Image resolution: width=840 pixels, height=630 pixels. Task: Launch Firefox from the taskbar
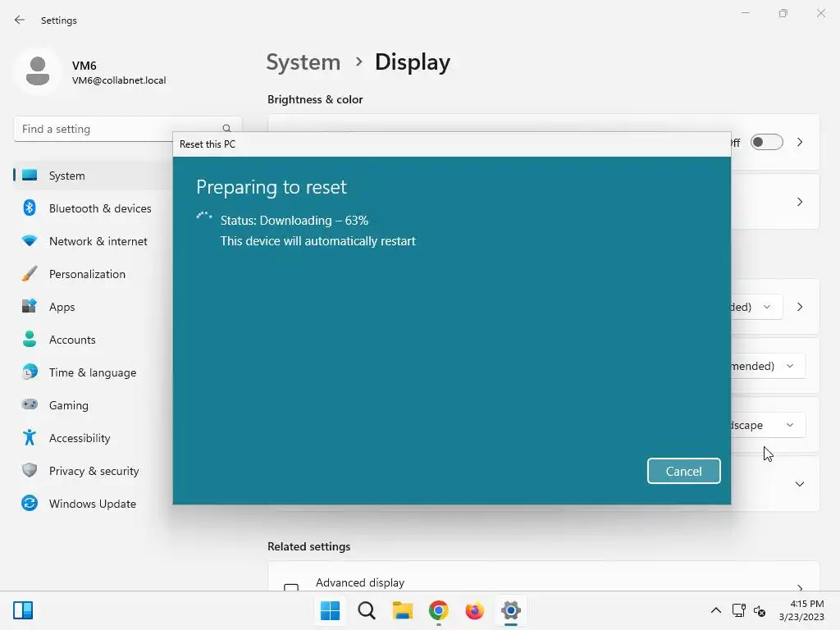(475, 610)
